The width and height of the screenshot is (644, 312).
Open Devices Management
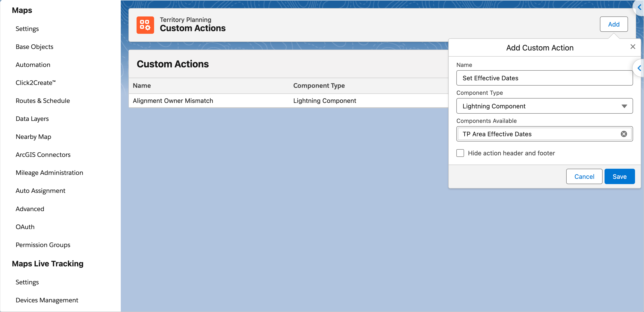[47, 300]
